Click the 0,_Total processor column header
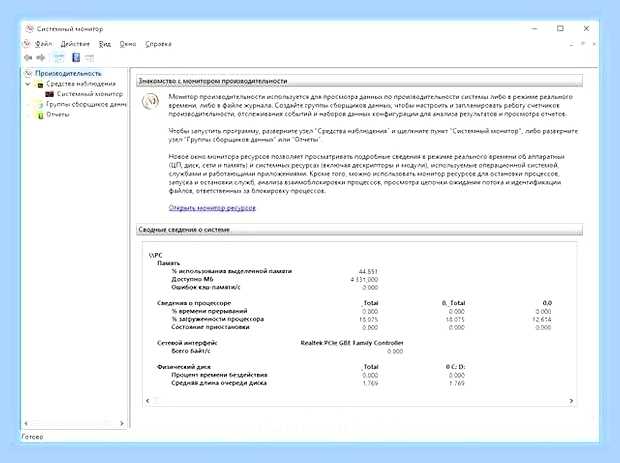Screen dimensions: 620x463 [454, 303]
